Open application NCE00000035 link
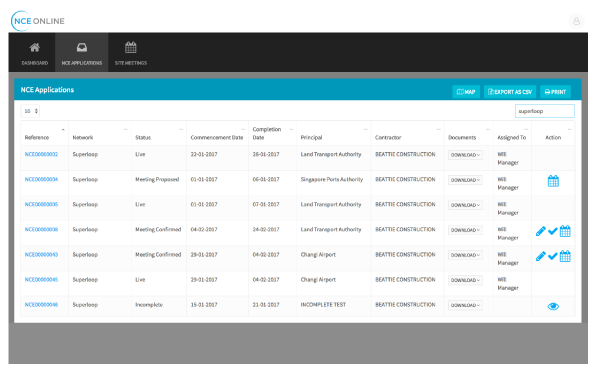The width and height of the screenshot is (600, 374). 41,204
